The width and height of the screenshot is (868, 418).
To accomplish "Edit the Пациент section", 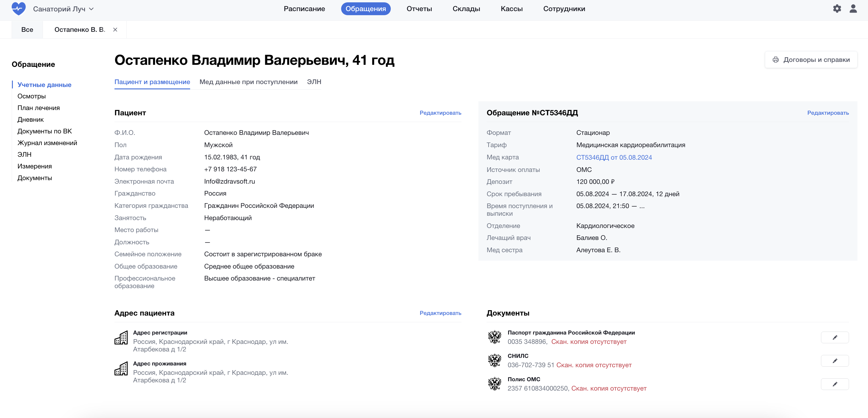I will coord(440,113).
